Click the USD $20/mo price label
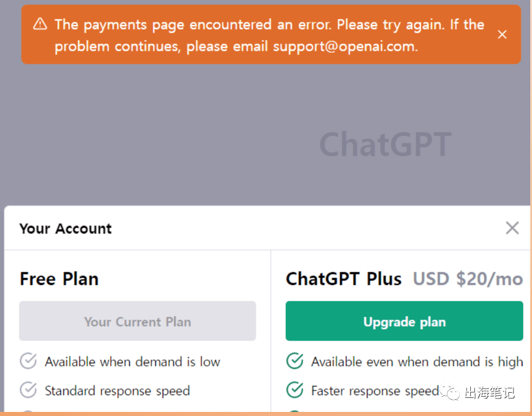The image size is (532, 416). (467, 279)
